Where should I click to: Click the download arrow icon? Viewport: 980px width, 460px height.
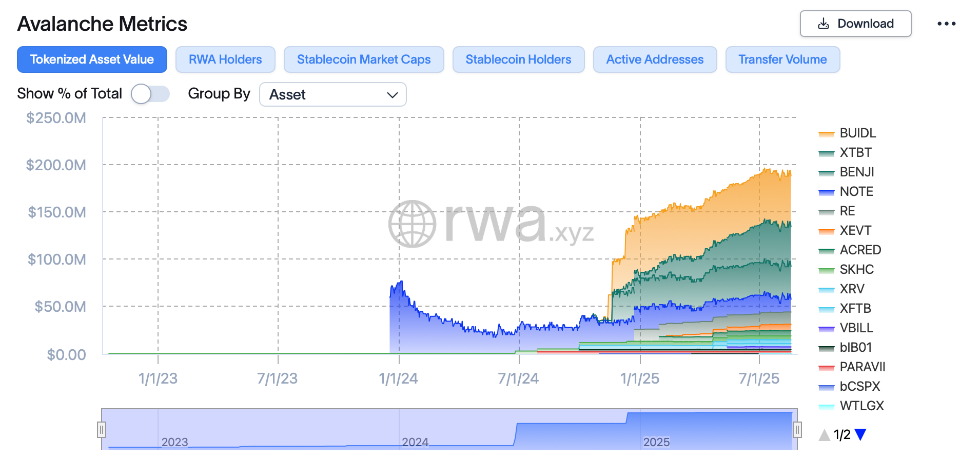coord(824,24)
